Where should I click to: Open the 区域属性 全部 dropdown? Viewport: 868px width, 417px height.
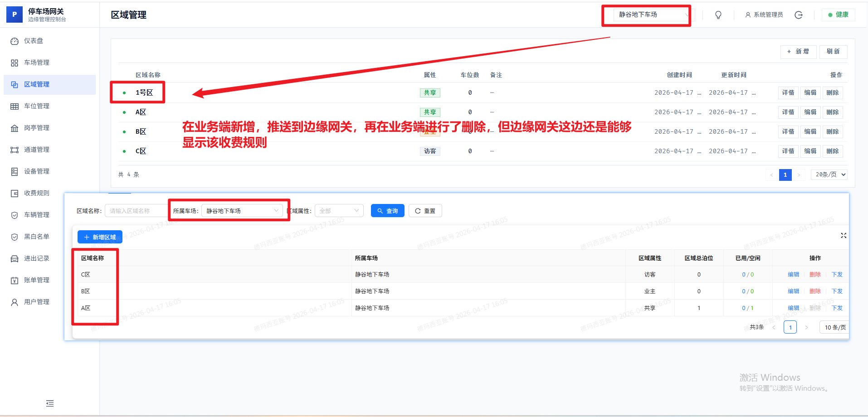pyautogui.click(x=339, y=211)
